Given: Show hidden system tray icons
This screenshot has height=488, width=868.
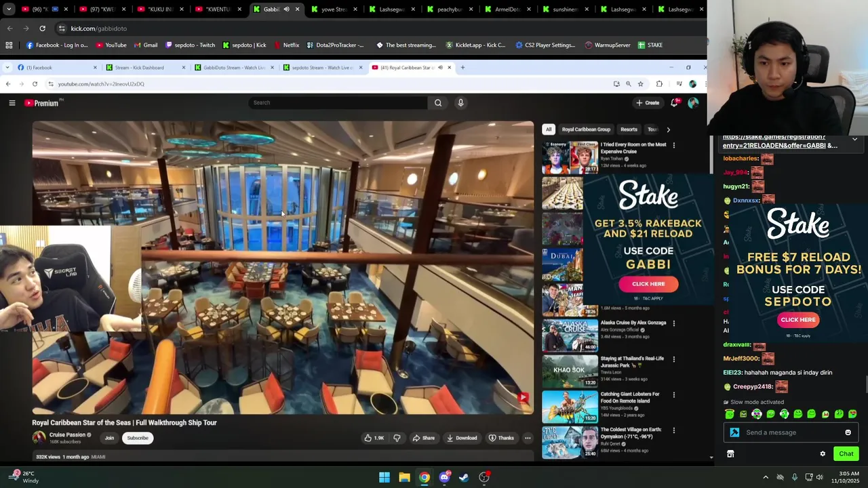Looking at the screenshot, I should [x=766, y=477].
